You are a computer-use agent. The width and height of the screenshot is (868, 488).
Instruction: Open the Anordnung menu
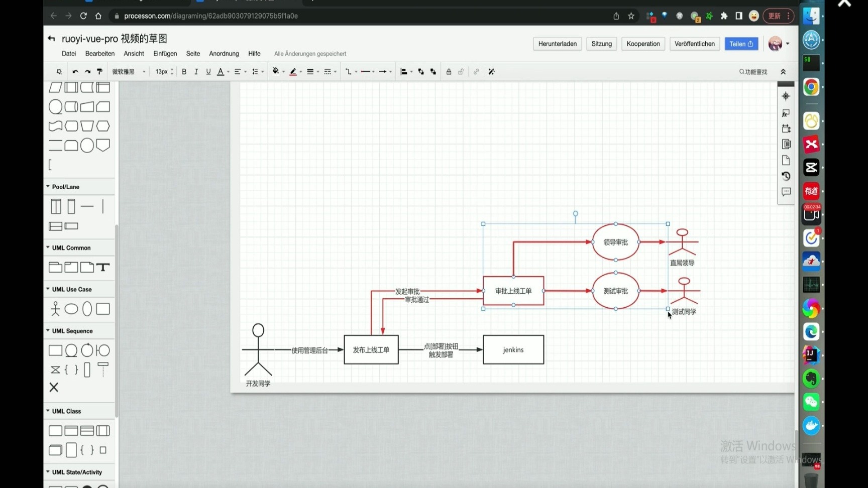[x=224, y=54]
